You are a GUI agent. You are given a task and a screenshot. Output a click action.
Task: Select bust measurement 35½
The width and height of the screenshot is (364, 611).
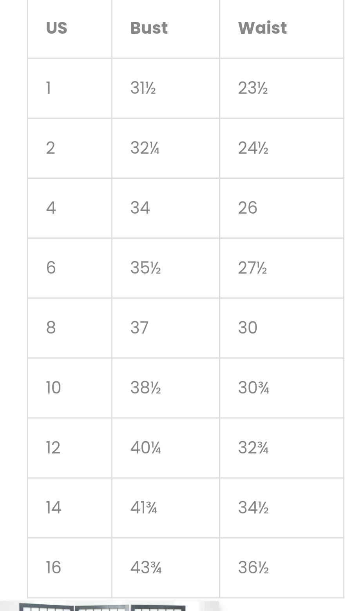pos(145,268)
